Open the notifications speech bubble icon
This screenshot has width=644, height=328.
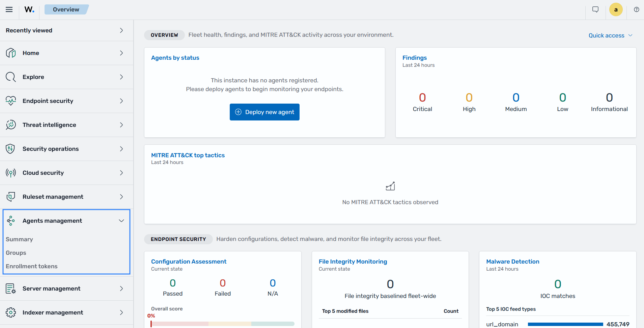595,9
